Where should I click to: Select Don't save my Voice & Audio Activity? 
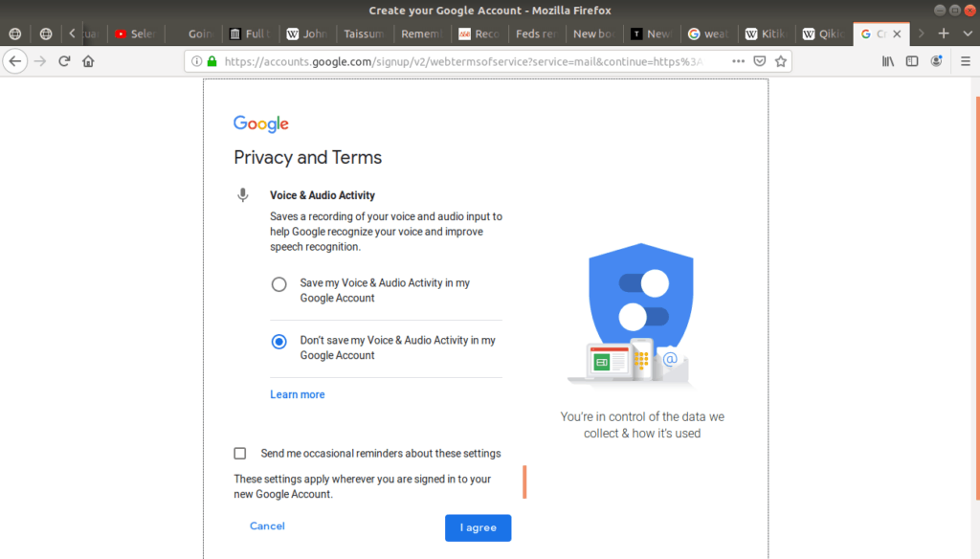coord(278,342)
